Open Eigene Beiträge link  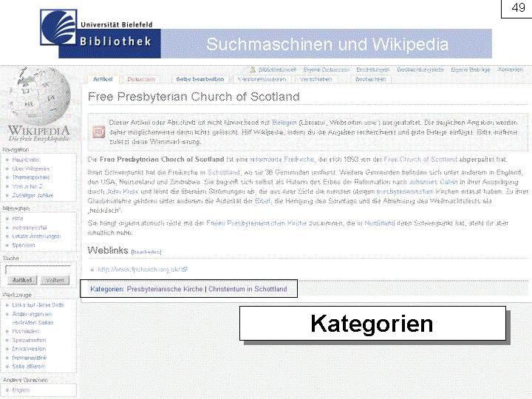[471, 69]
